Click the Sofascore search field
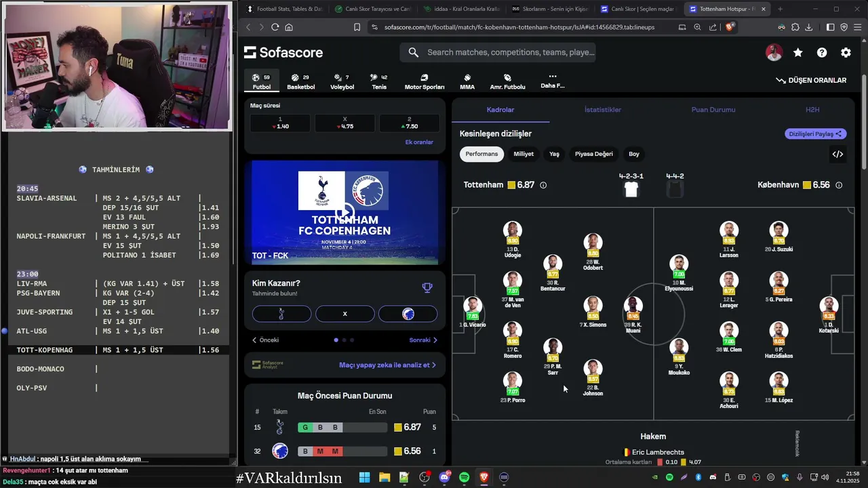 coord(498,52)
